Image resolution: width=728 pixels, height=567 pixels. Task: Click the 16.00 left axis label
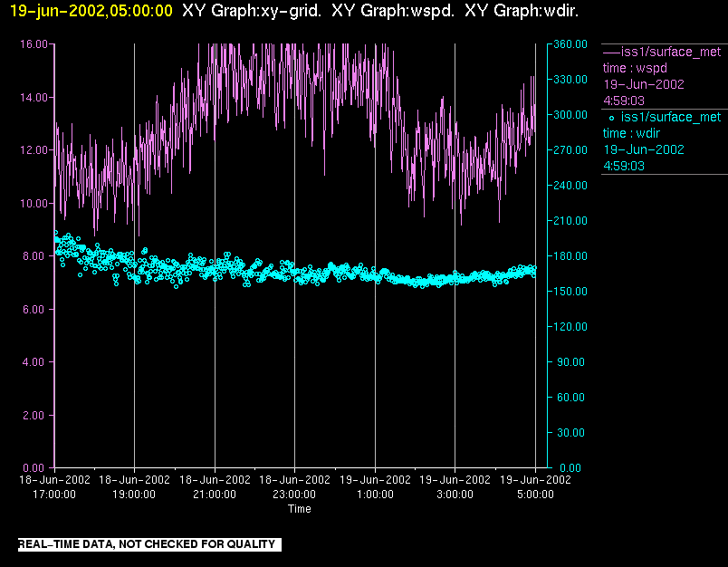pyautogui.click(x=33, y=44)
